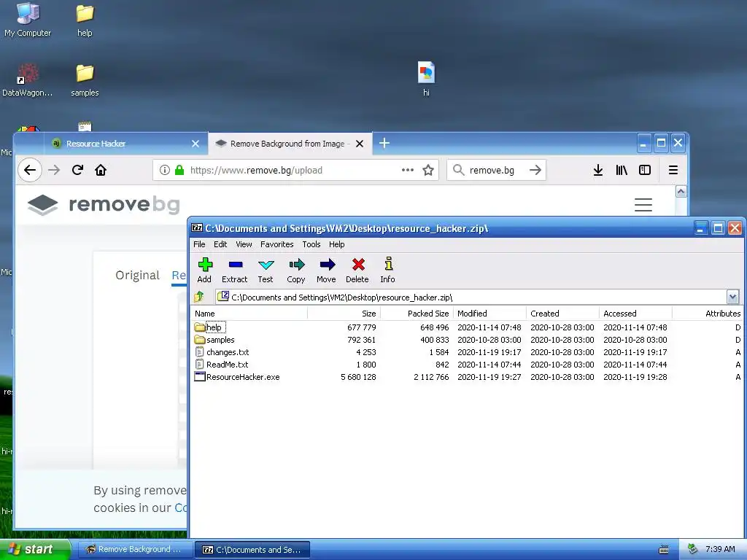This screenshot has height=560, width=747.
Task: Open the Help menu in 7-Zip
Action: (x=337, y=244)
